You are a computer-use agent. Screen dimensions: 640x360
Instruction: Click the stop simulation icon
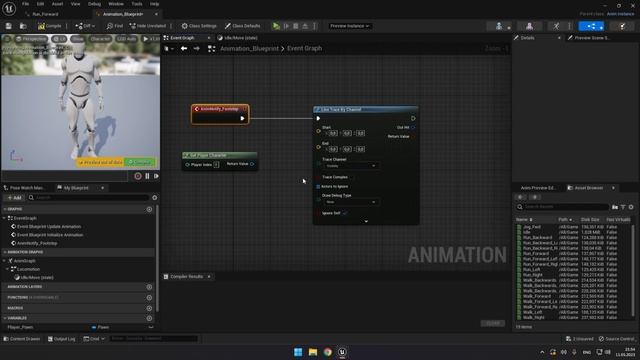point(296,26)
